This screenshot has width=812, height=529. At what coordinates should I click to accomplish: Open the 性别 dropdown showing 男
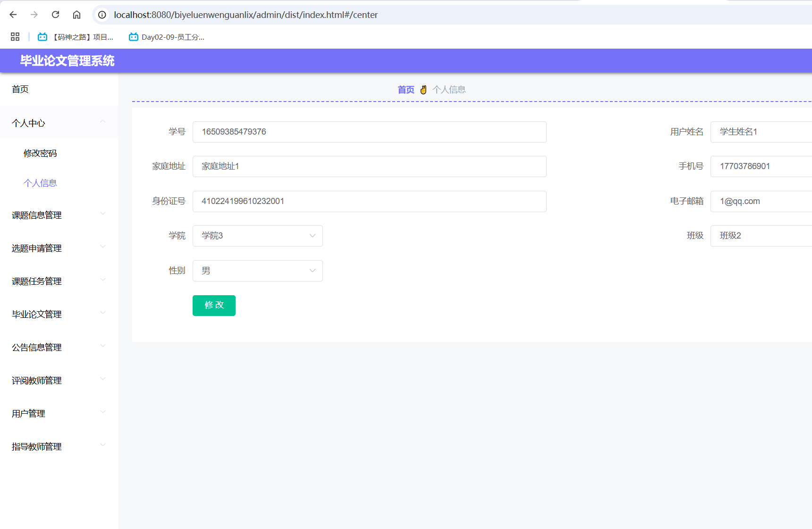[258, 271]
